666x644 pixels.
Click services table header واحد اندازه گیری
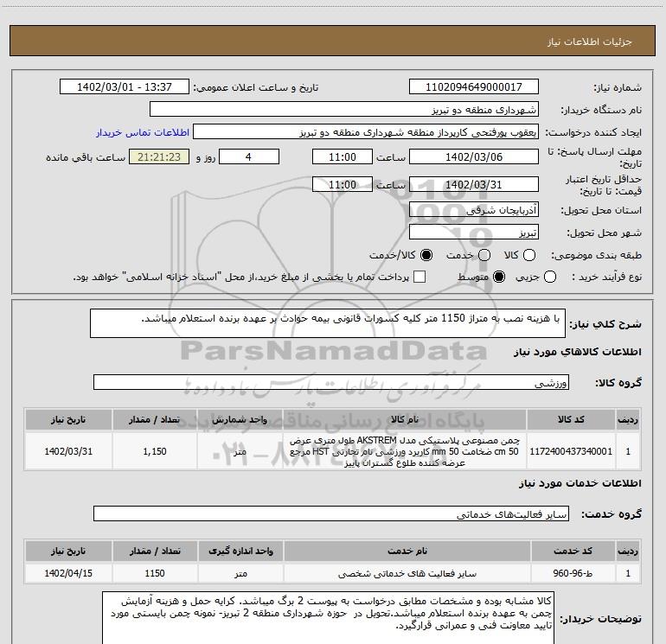[240, 551]
